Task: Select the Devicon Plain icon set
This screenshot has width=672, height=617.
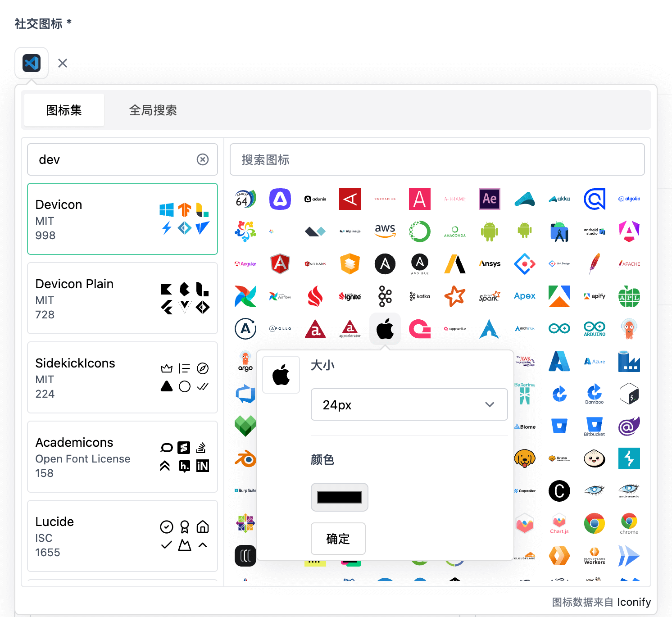Action: pyautogui.click(x=123, y=298)
